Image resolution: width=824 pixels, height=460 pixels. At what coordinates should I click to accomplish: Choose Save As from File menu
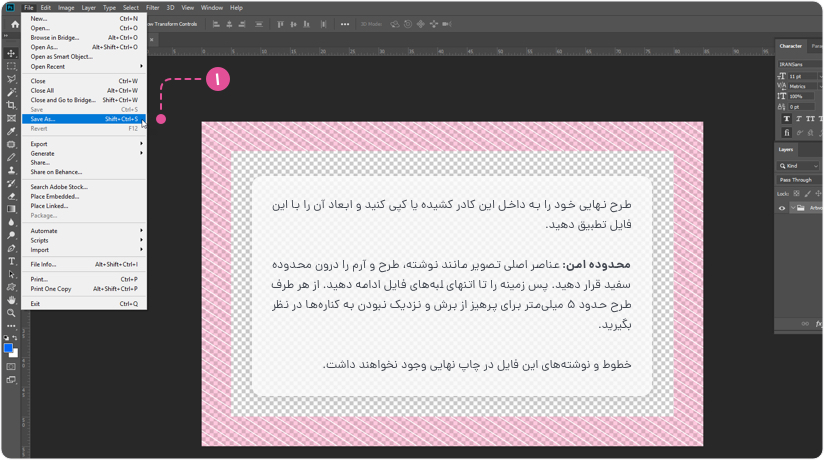[x=43, y=119]
